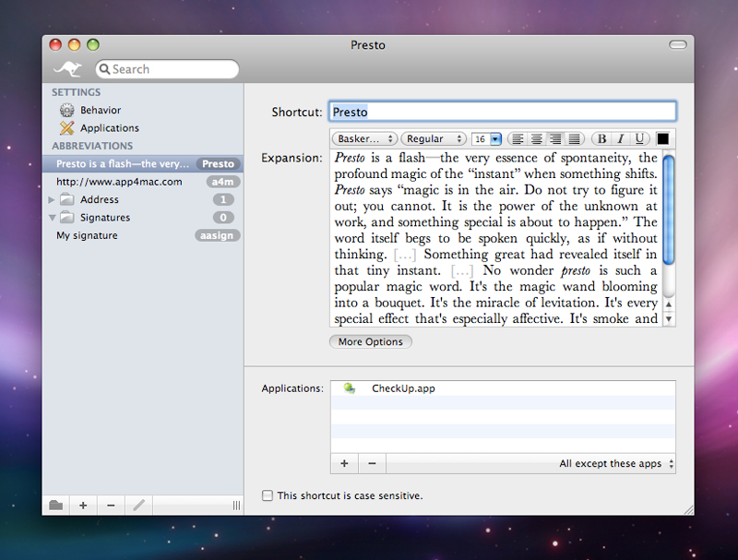Select the Address folder row
Viewport: 738px width, 560px height.
pos(142,199)
